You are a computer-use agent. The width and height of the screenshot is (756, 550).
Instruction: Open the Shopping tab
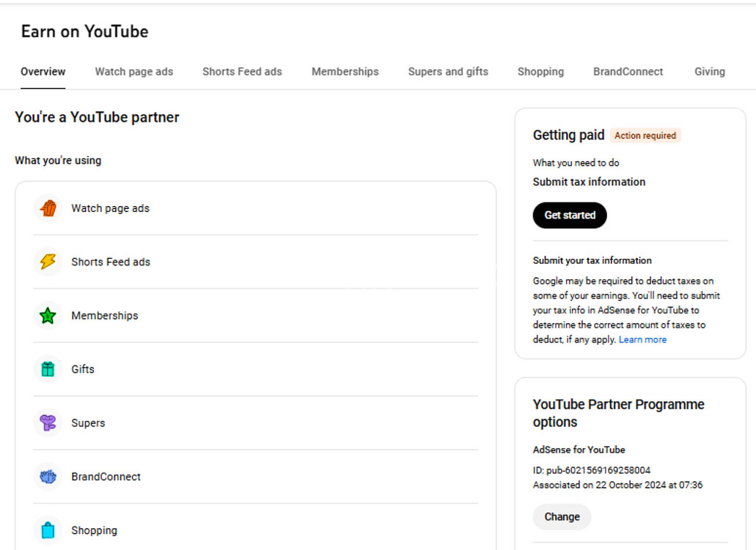(x=540, y=72)
